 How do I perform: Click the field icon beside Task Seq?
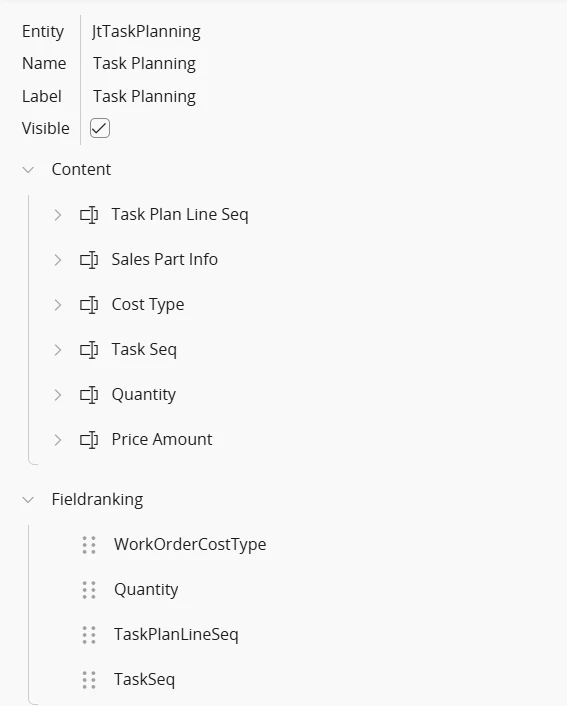(89, 350)
